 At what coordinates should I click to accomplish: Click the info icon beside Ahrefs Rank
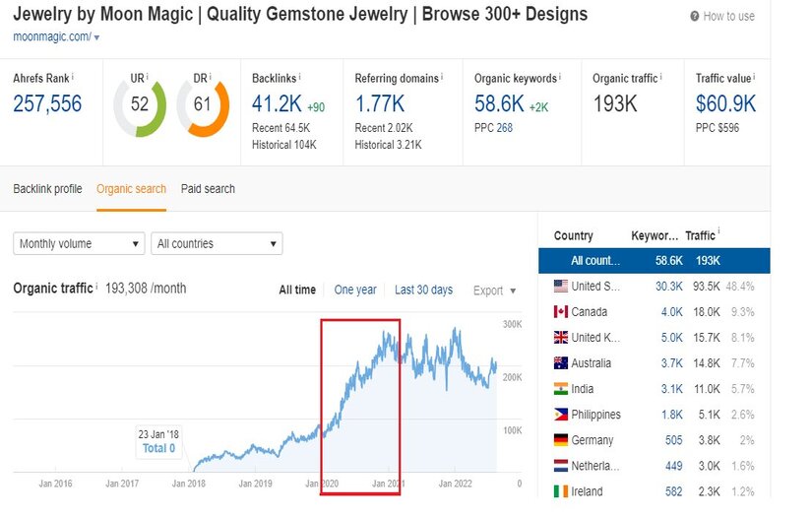tap(73, 77)
